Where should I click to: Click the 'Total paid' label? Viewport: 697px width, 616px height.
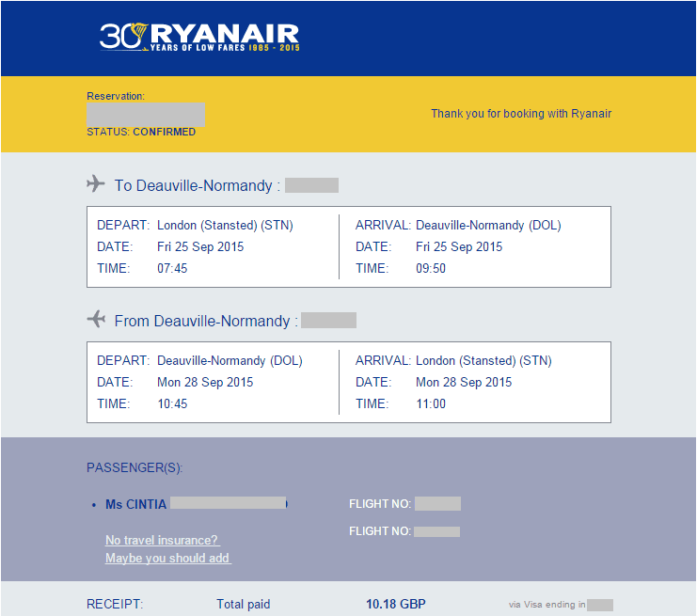tap(243, 604)
